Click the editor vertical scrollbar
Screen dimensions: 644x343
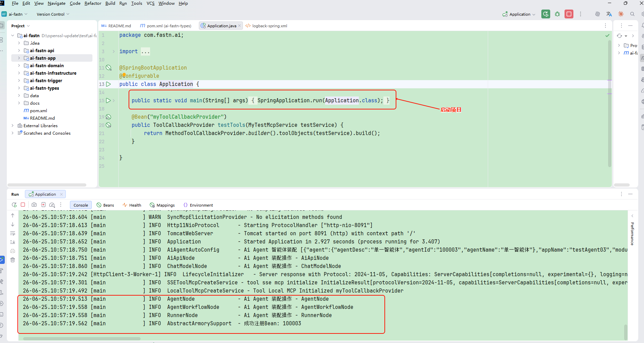[x=610, y=104]
